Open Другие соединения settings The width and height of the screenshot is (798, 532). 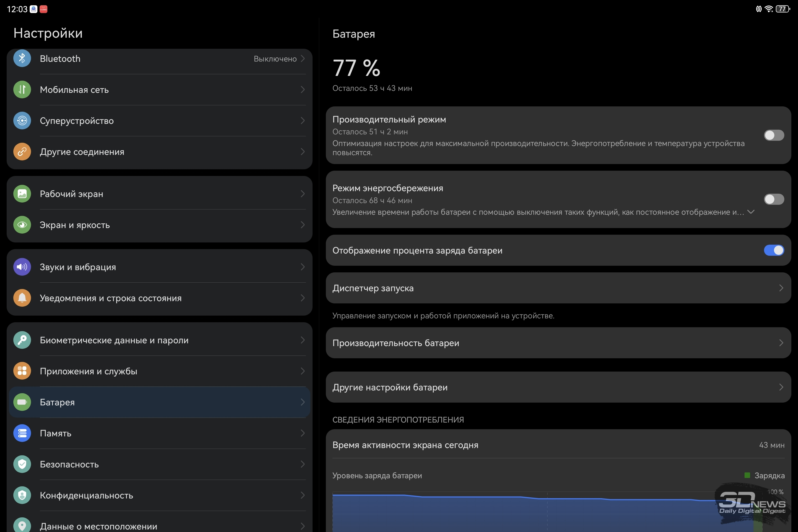160,152
